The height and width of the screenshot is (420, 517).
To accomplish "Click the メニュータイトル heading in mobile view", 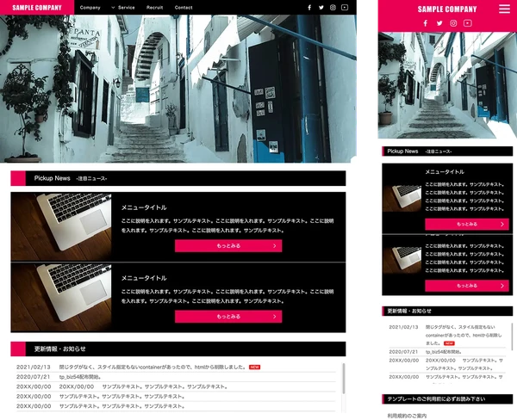I will point(445,171).
